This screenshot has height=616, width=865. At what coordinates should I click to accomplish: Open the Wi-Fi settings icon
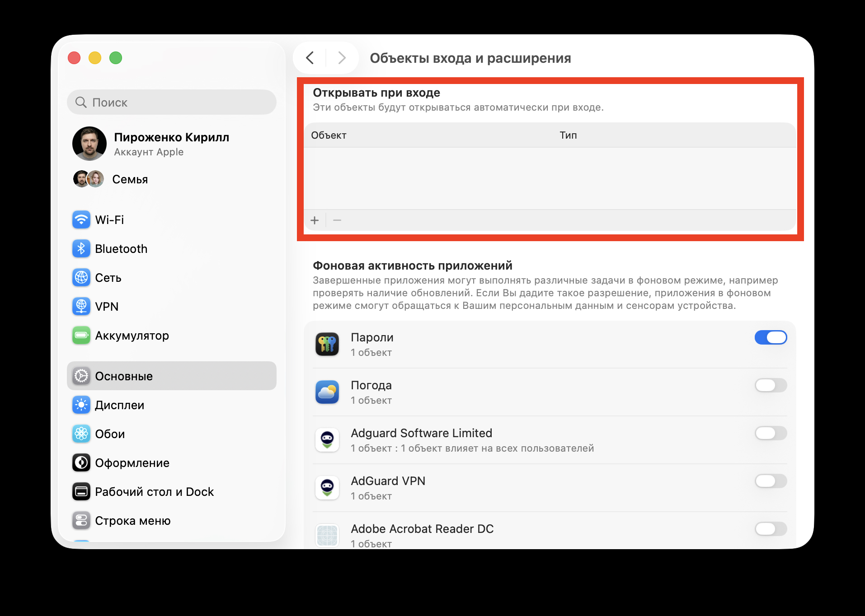tap(81, 220)
